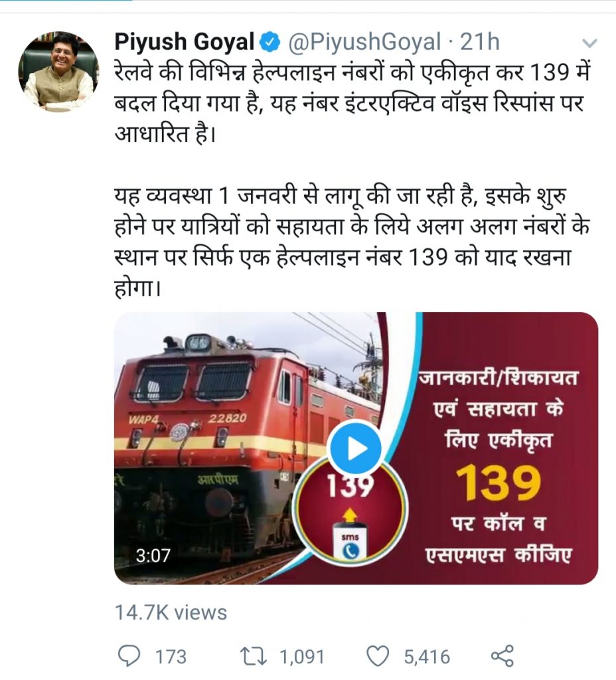View the 173 replies count

[x=171, y=657]
